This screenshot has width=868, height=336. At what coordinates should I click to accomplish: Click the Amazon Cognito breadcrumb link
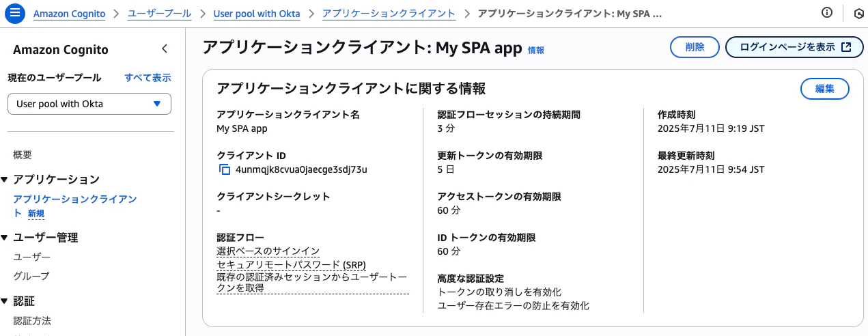(x=69, y=14)
